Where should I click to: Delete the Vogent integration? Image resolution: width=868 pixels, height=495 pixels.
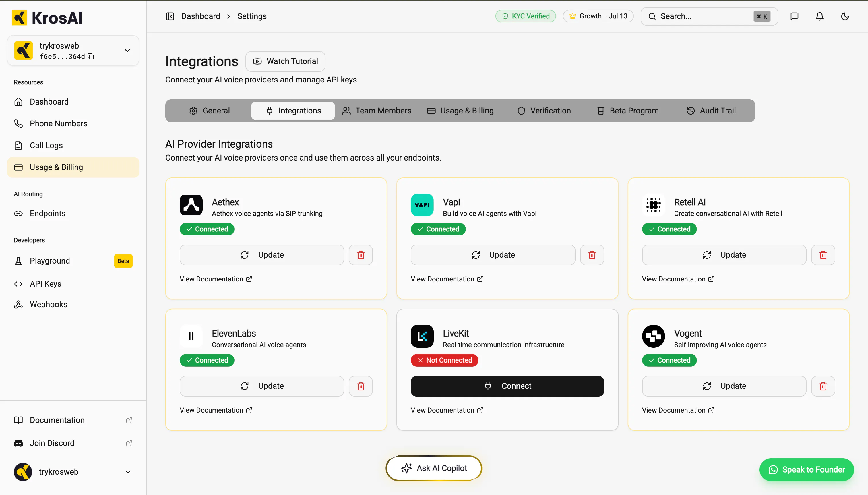(x=823, y=386)
